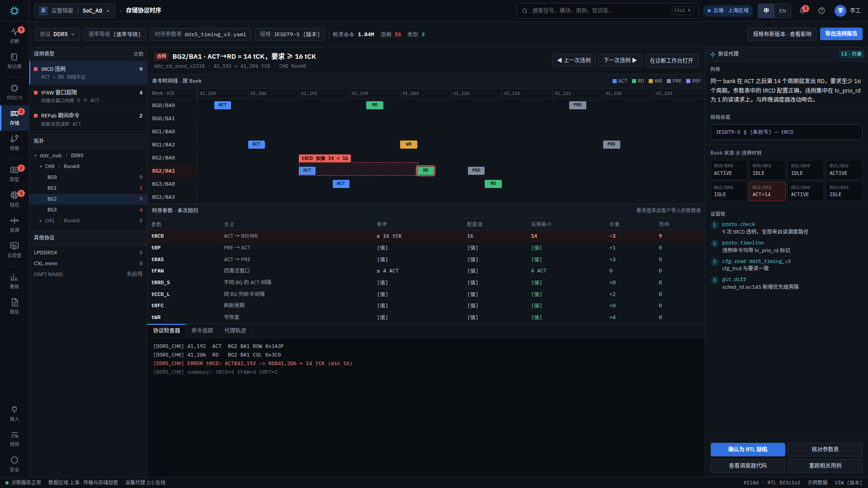Screen dimensions: 868x488
Task: Open the 报告 report sidebar icon
Action: coord(14,306)
